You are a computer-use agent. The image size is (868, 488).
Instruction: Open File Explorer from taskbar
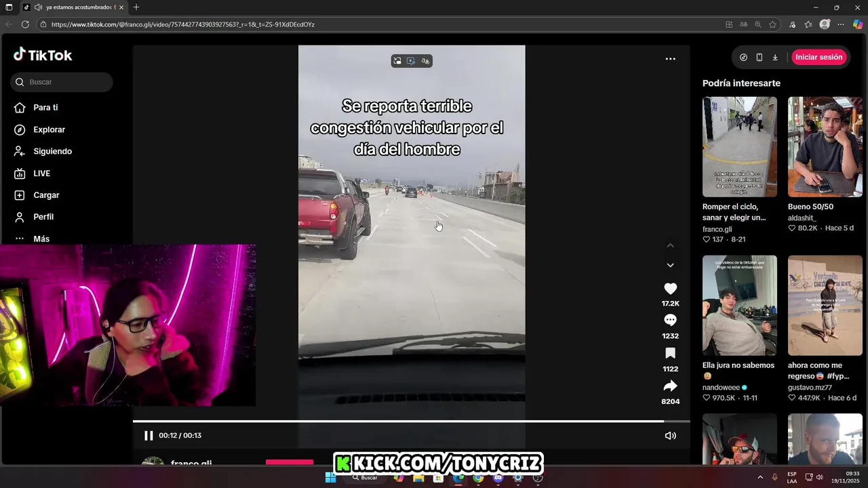click(418, 478)
